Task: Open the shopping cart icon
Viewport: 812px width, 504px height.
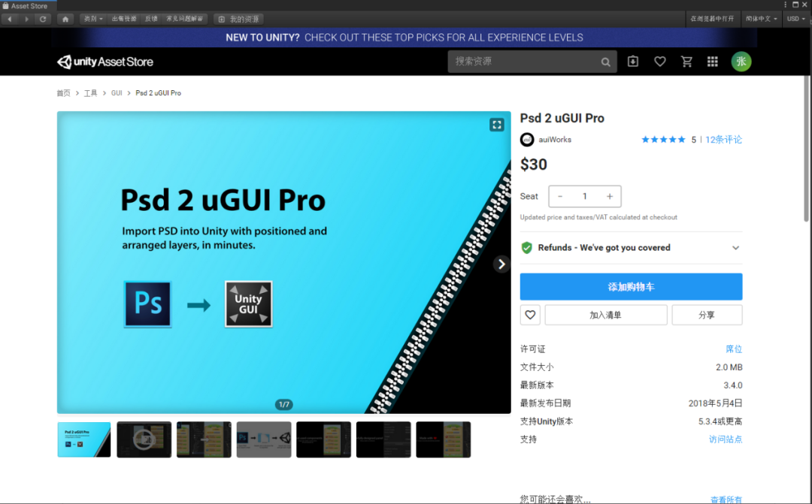Action: [686, 62]
